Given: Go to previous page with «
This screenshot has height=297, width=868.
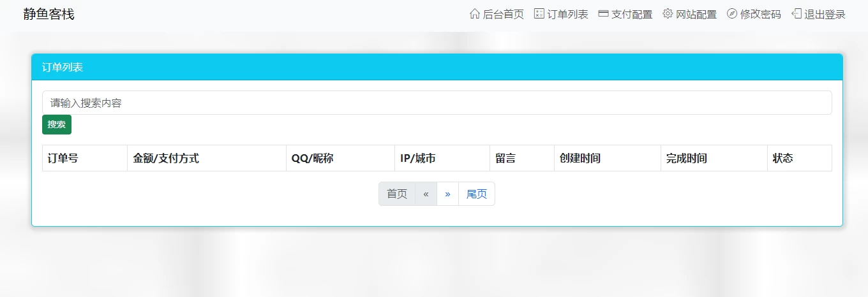Looking at the screenshot, I should tap(426, 194).
